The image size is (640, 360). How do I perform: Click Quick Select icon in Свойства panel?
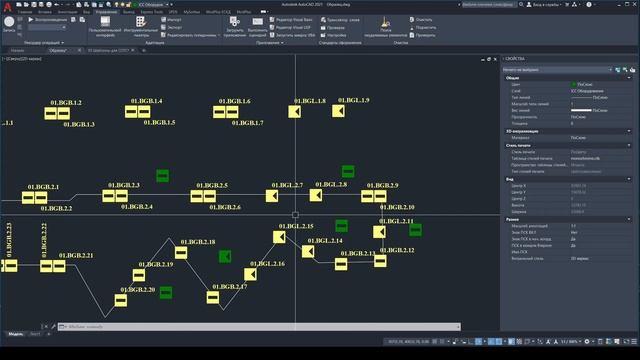point(632,70)
